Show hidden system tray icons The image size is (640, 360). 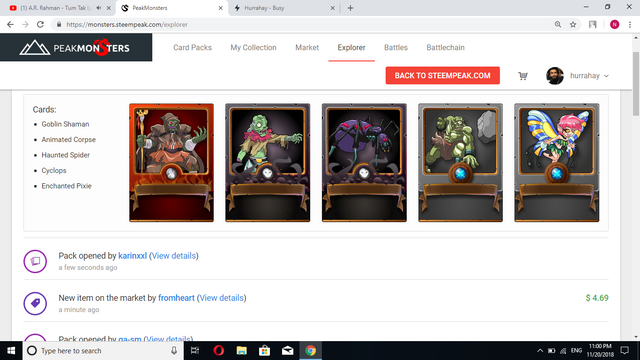pos(540,351)
